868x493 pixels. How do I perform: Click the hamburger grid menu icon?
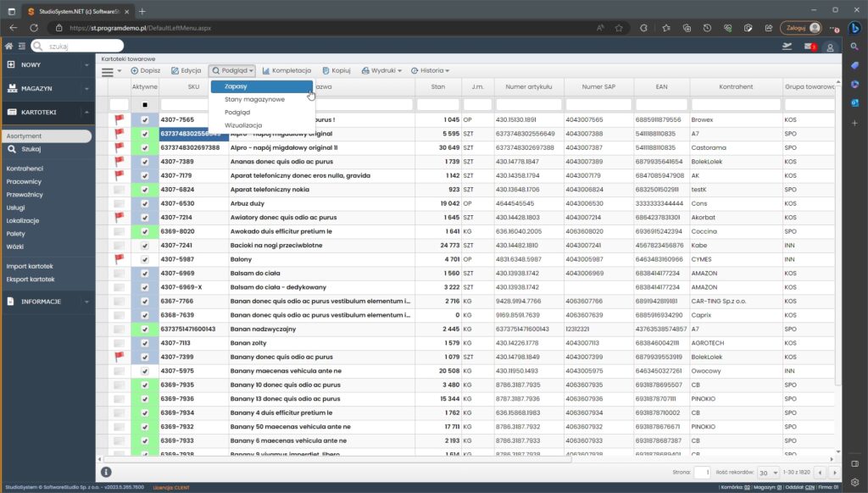pos(108,72)
